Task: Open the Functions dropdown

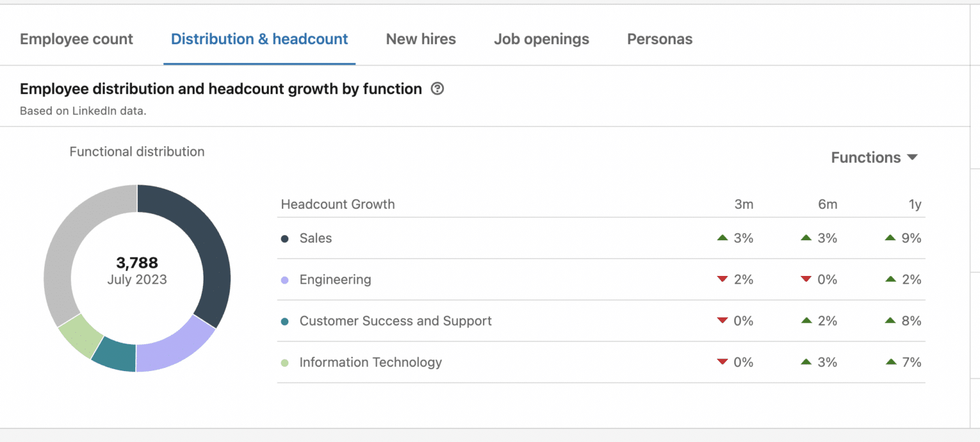Action: (875, 157)
